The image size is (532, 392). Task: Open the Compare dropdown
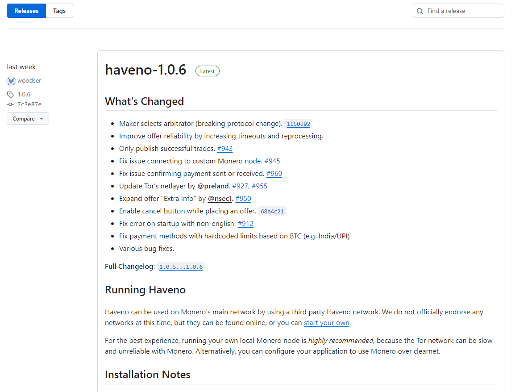point(28,119)
